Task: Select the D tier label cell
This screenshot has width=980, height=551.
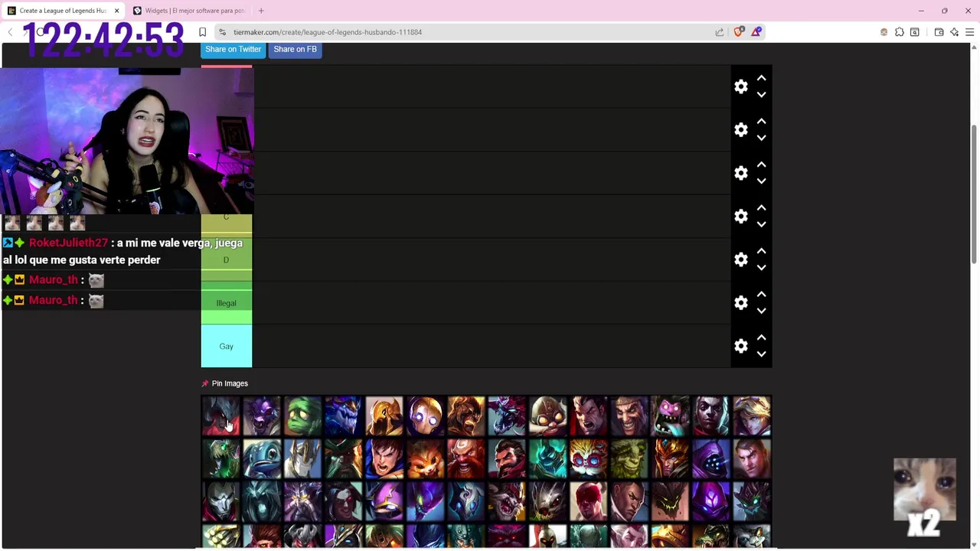Action: click(226, 259)
